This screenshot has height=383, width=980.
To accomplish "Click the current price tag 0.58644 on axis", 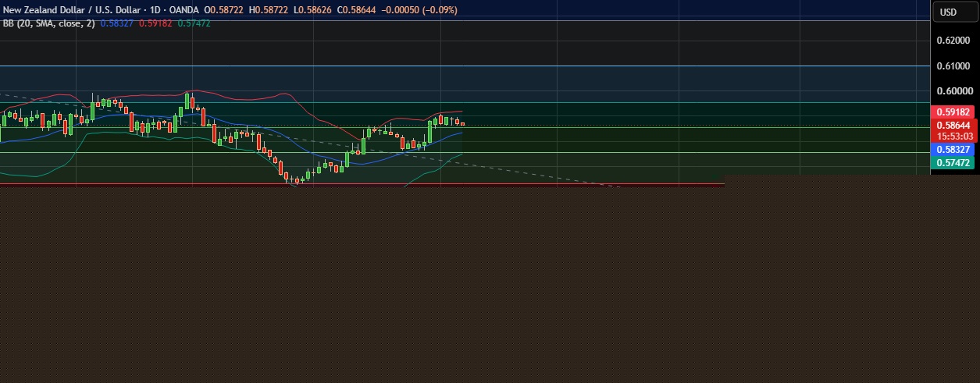I will pos(953,125).
